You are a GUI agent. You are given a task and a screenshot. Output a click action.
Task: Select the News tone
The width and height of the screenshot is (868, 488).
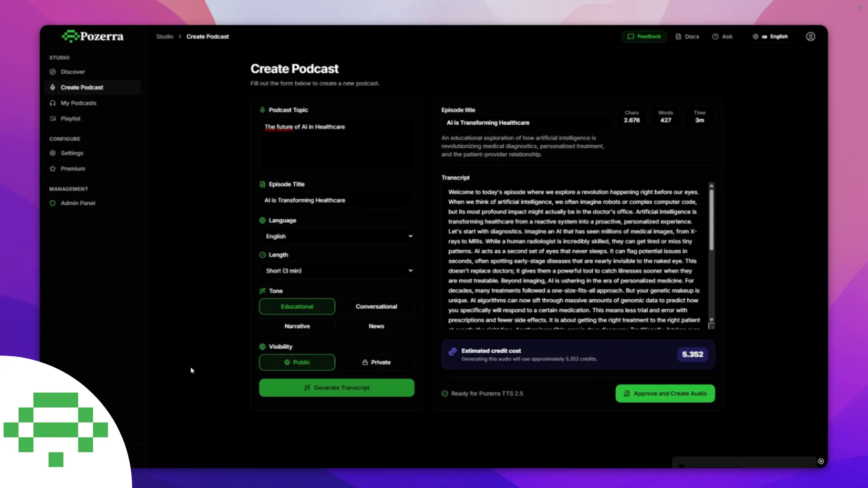click(x=376, y=326)
